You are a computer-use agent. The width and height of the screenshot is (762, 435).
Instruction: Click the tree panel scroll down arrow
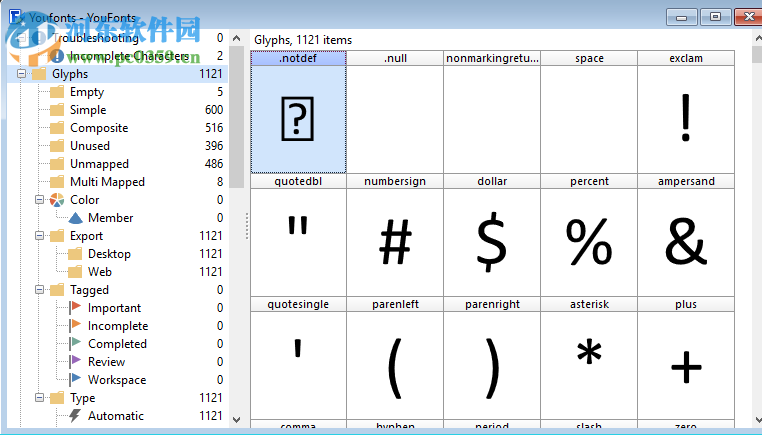coord(237,419)
